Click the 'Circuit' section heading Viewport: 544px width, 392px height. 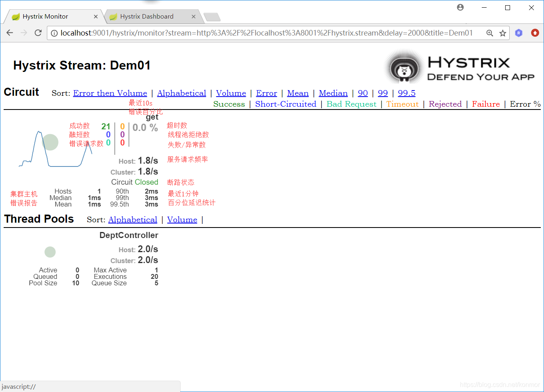click(21, 92)
